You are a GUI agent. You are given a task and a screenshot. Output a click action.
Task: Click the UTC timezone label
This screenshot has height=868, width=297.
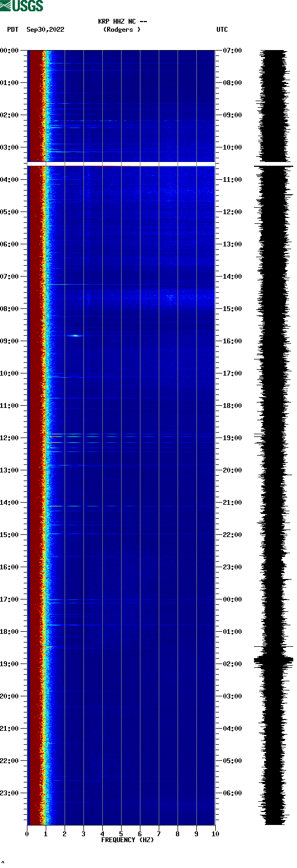click(x=222, y=30)
